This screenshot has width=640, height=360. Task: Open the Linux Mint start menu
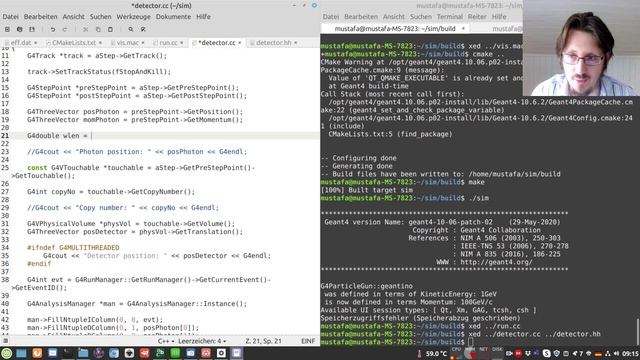point(6,353)
